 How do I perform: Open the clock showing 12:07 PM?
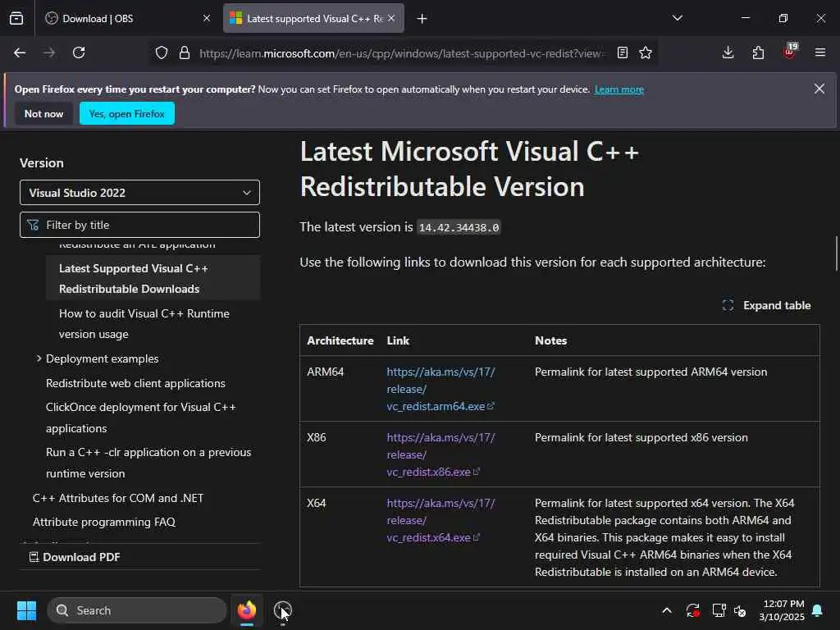click(x=782, y=610)
